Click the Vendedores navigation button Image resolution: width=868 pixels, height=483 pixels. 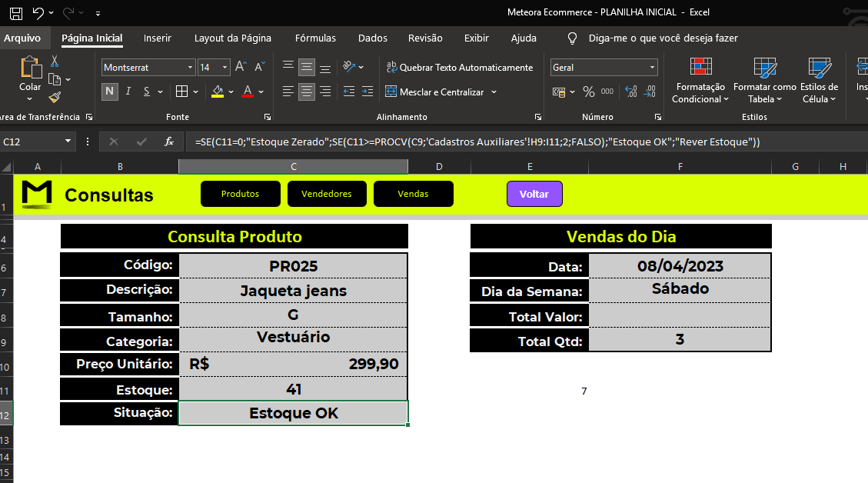pos(327,194)
